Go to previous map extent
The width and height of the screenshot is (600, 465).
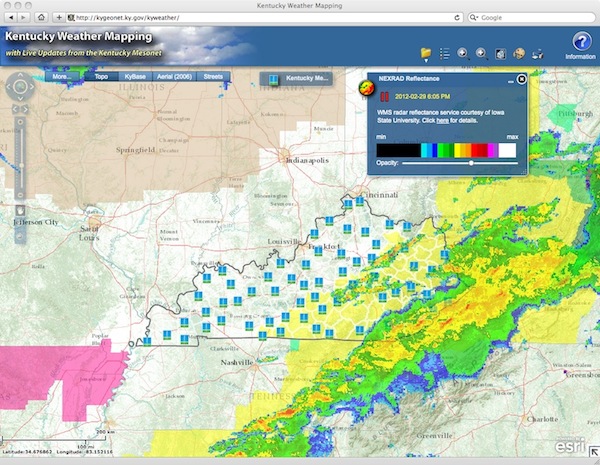16,109
